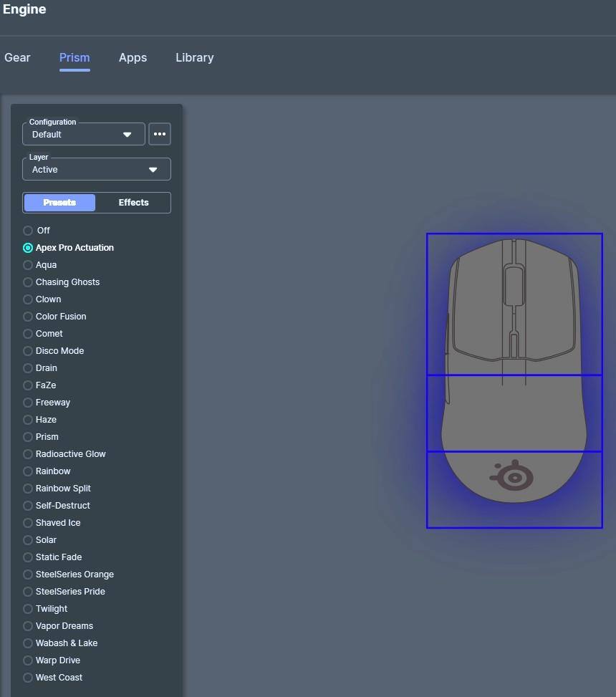Viewport: 616px width, 697px height.
Task: Expand the Configuration dropdown arrow
Action: coord(127,135)
